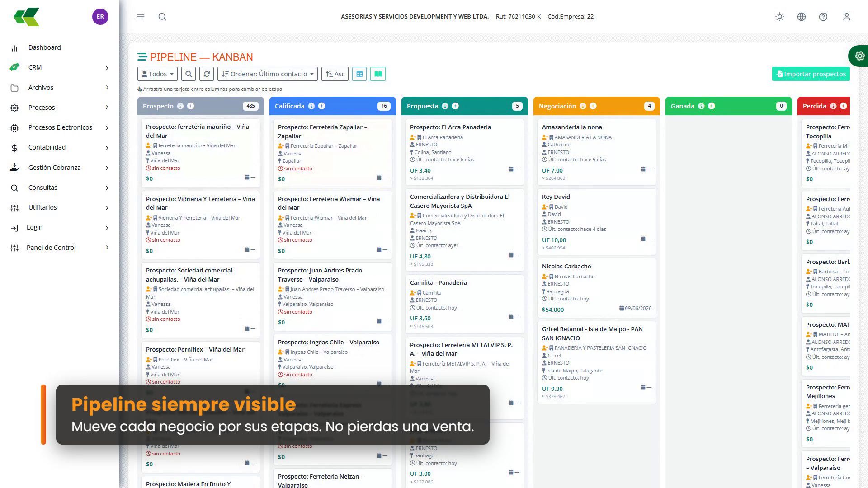The image size is (868, 488).
Task: Expand CRM sidebar menu
Action: click(x=60, y=67)
